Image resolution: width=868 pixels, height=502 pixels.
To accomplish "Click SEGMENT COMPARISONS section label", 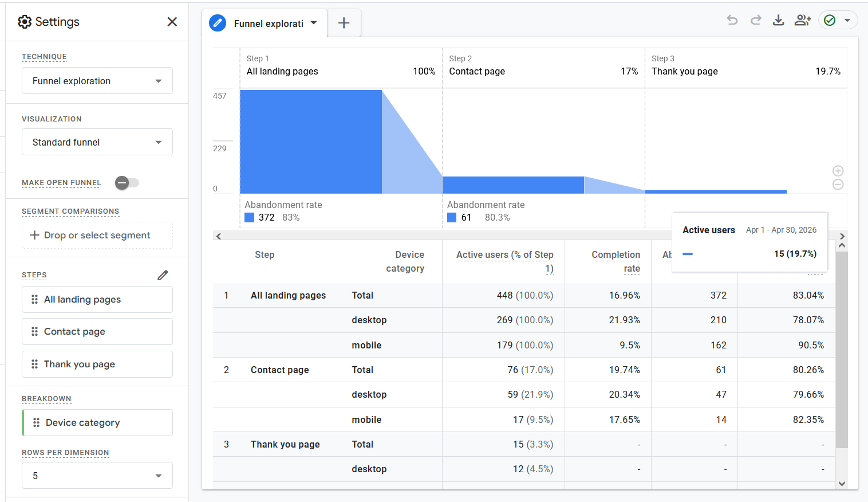I will tap(70, 211).
